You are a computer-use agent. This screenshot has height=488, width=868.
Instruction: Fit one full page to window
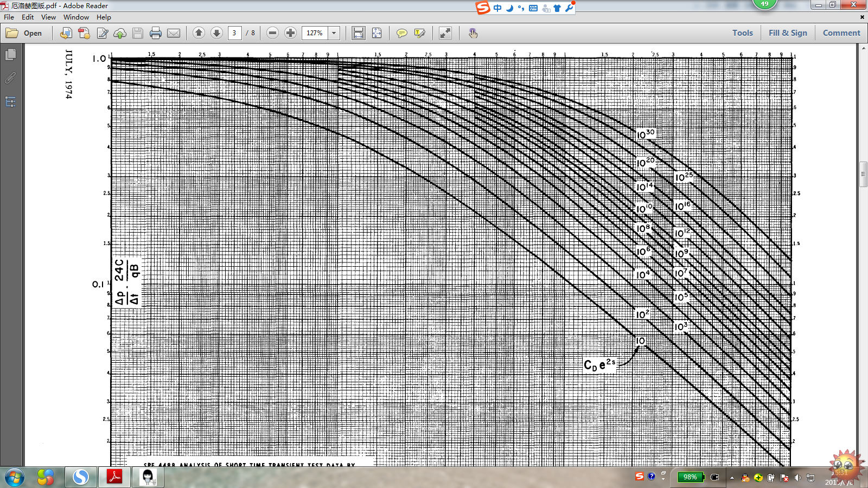pyautogui.click(x=376, y=33)
